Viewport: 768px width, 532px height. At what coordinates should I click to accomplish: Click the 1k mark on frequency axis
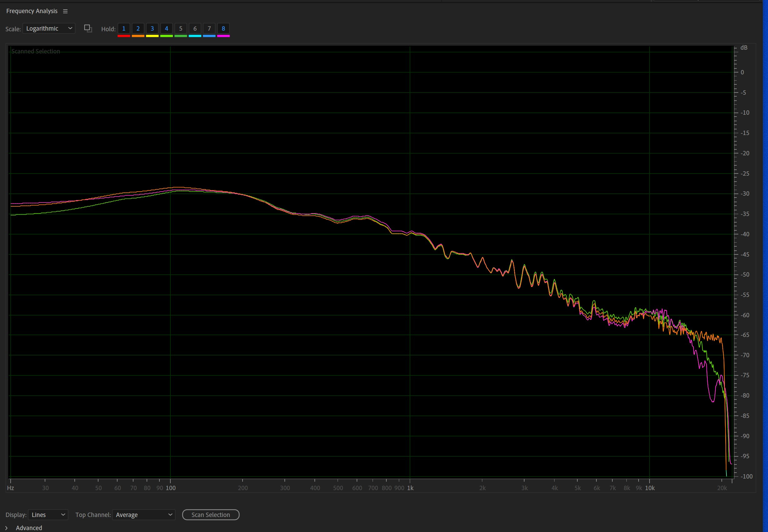410,488
